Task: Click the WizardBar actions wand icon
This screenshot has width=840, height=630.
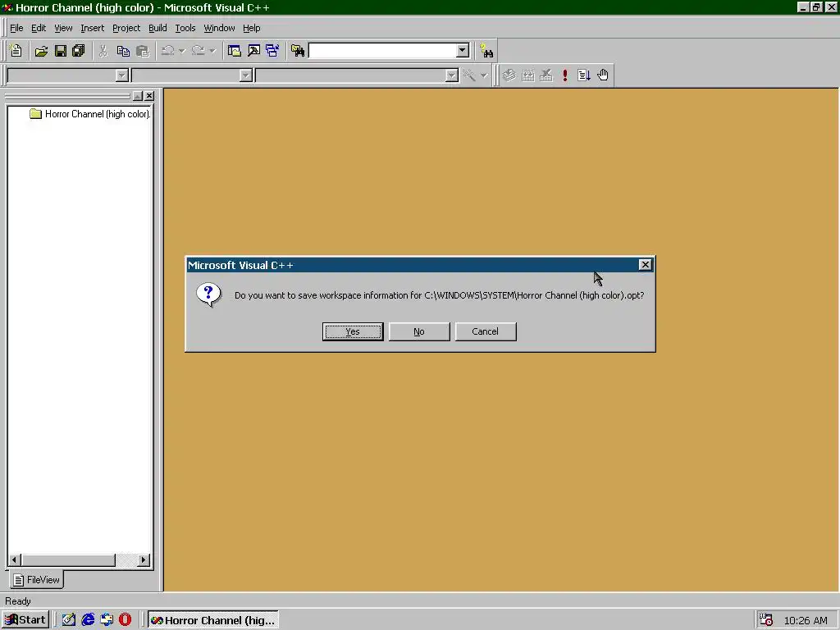Action: (x=468, y=75)
